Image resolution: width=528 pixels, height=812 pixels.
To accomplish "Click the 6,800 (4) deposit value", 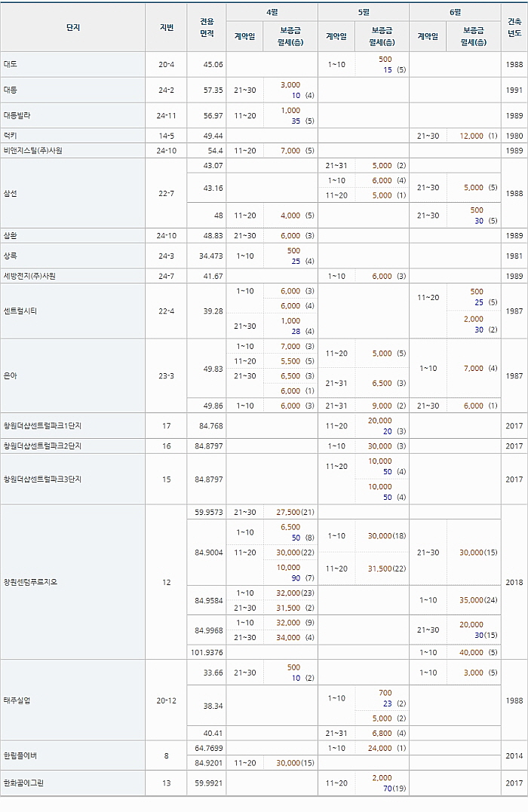I will click(x=388, y=734).
